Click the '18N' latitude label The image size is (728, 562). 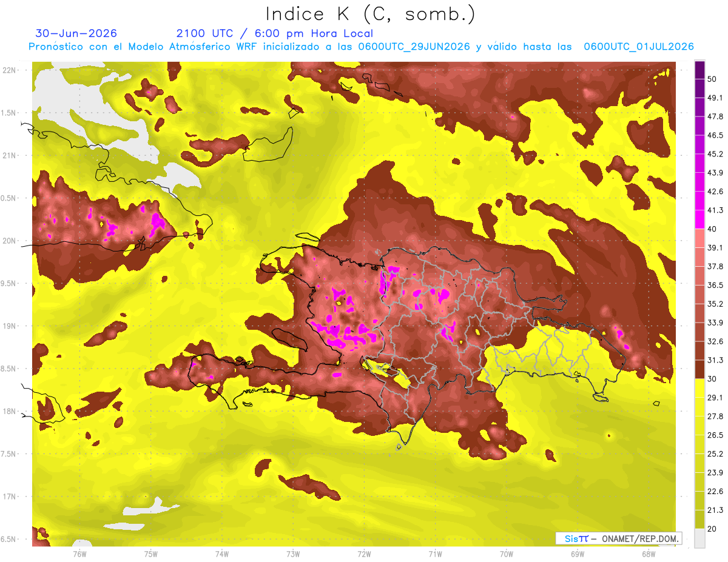pos(8,411)
